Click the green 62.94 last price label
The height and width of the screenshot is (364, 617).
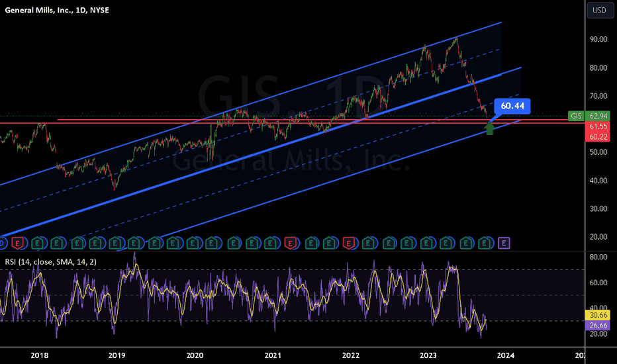tap(598, 116)
